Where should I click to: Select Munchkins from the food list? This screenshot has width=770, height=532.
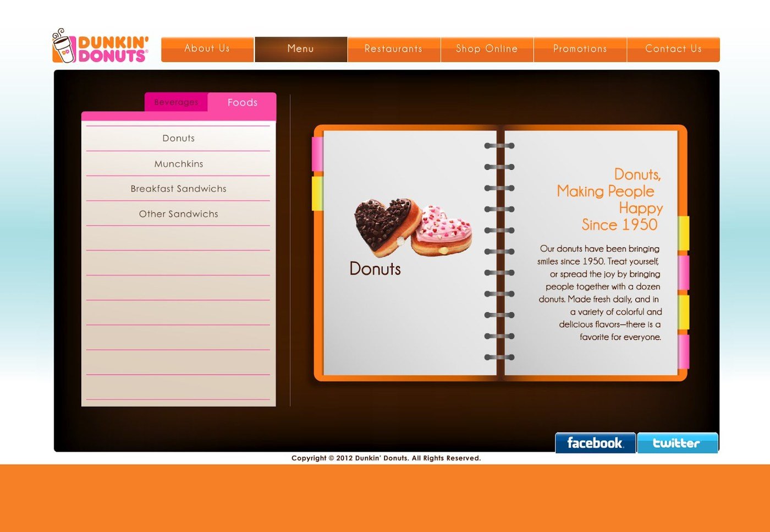pos(178,163)
